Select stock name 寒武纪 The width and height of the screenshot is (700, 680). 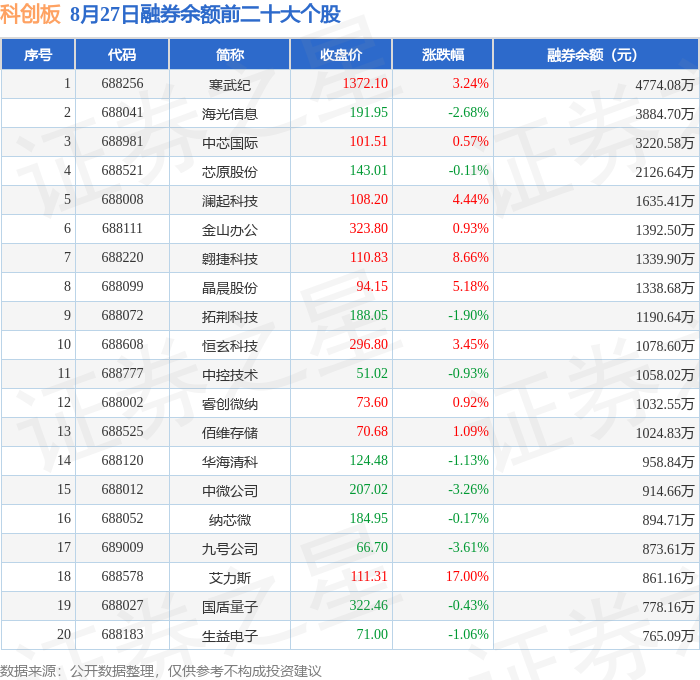point(229,84)
